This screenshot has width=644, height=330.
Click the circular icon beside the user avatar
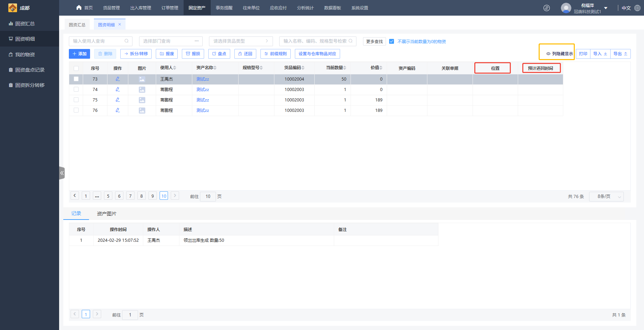(547, 8)
